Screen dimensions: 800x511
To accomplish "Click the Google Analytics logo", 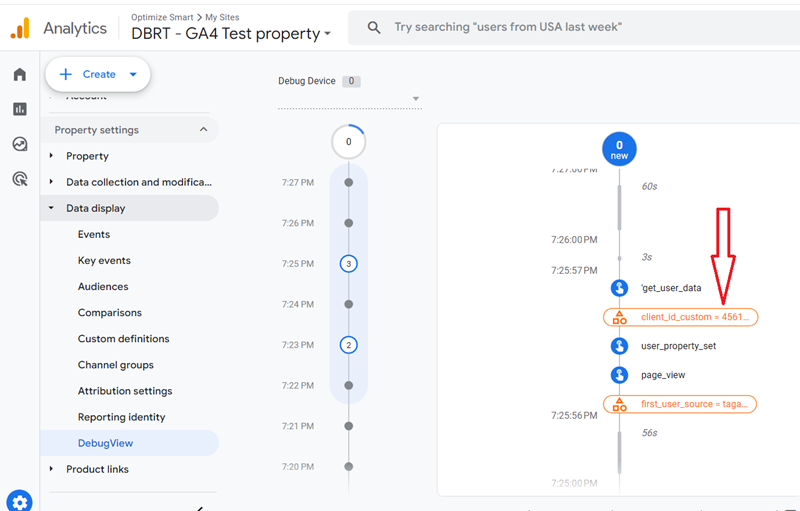I will click(20, 28).
